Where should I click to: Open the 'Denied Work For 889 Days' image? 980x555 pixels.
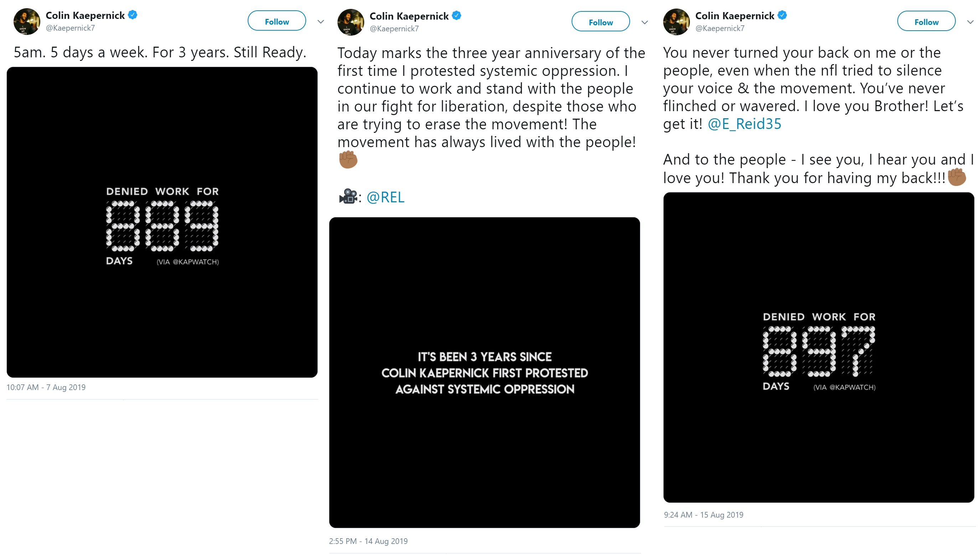(162, 222)
